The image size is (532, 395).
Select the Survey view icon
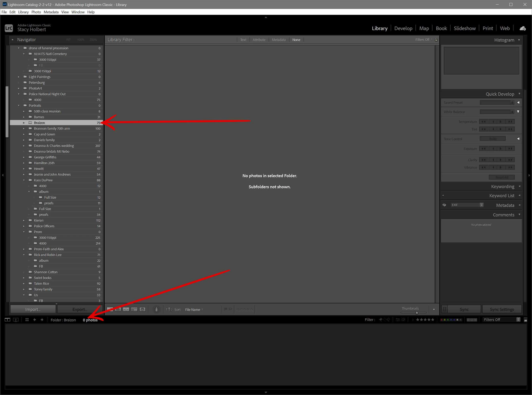(134, 309)
